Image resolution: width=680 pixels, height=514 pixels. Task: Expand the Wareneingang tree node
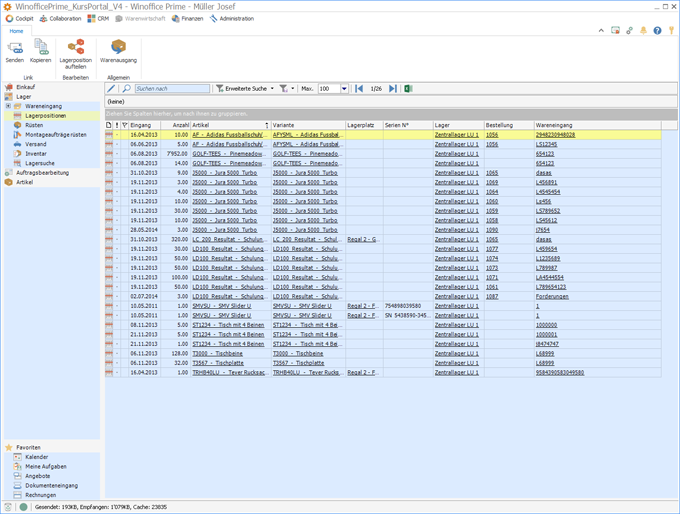tap(8, 106)
